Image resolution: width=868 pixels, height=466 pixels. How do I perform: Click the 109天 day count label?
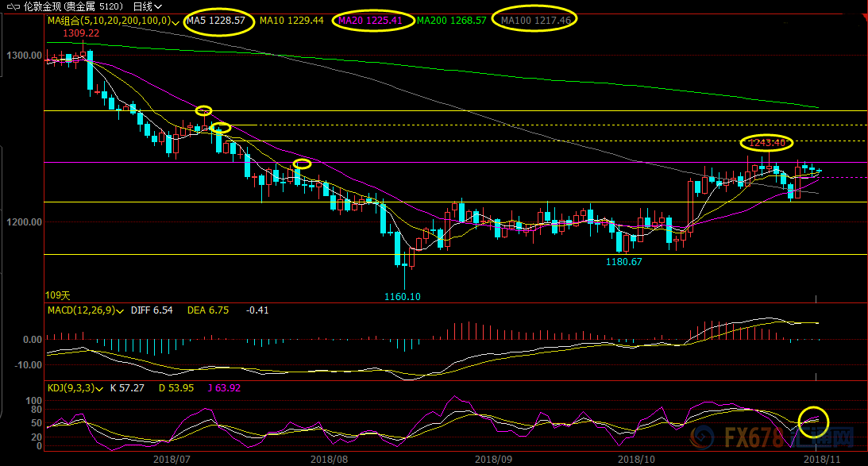point(57,294)
